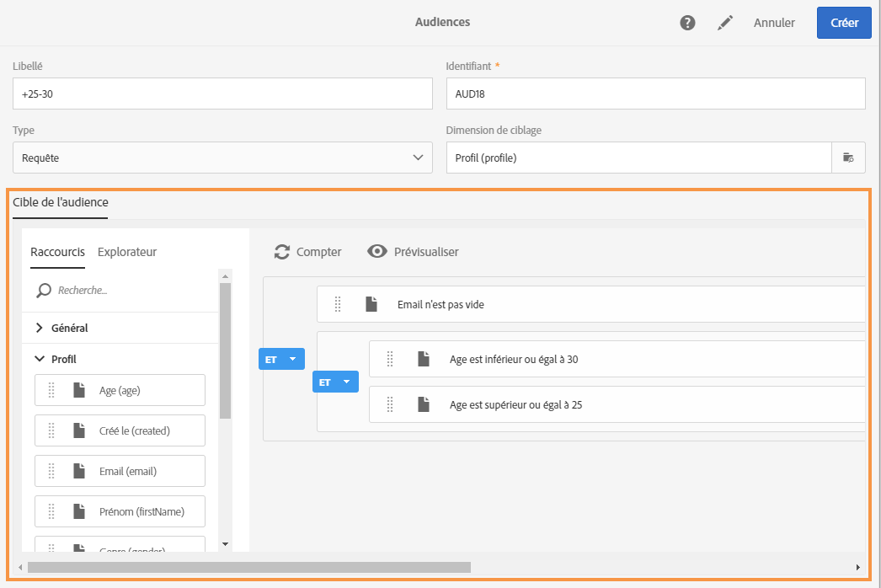Screen dimensions: 881x588
Task: Click the Prévisualiser eye icon
Action: coord(377,252)
